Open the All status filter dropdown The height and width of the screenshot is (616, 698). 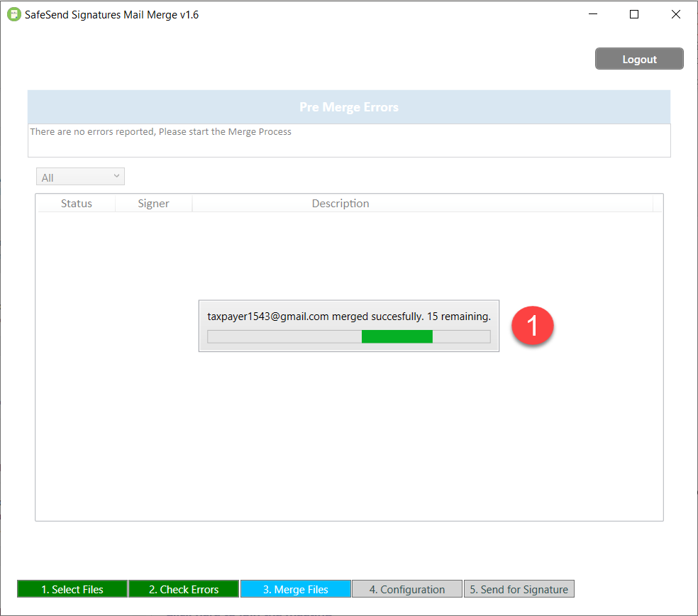point(80,177)
